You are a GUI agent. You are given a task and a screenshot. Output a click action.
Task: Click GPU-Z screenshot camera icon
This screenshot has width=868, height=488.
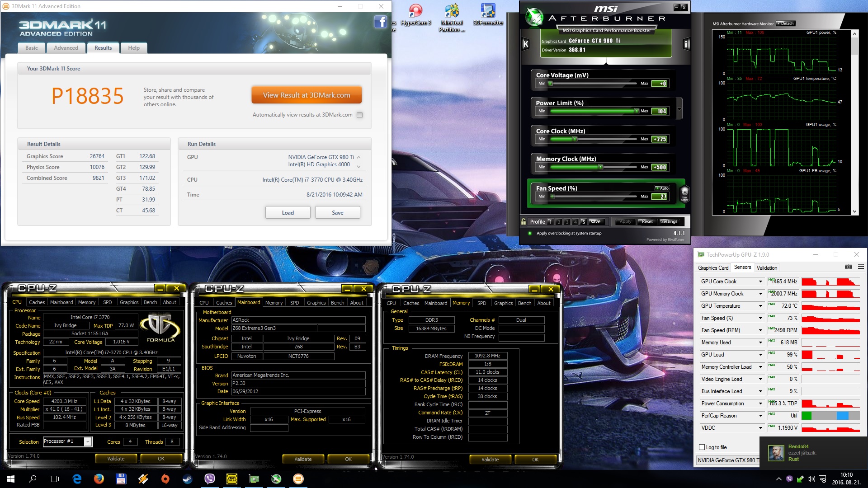tap(848, 267)
